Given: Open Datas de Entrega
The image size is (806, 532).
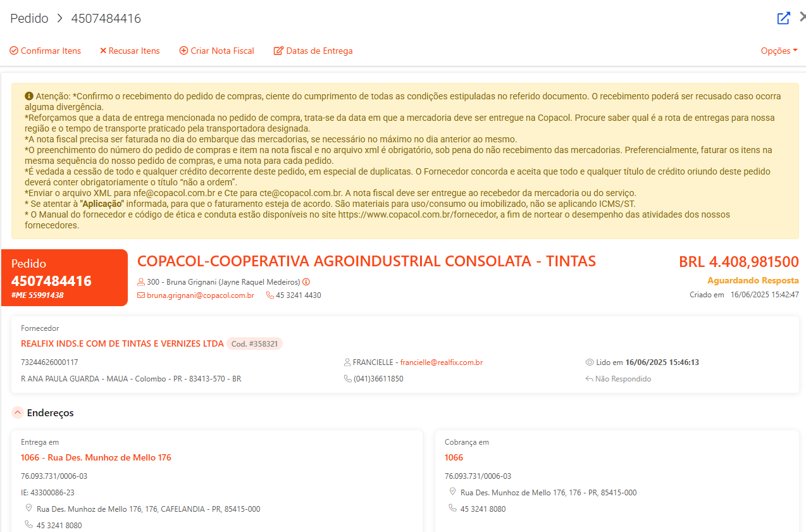Looking at the screenshot, I should tap(313, 51).
